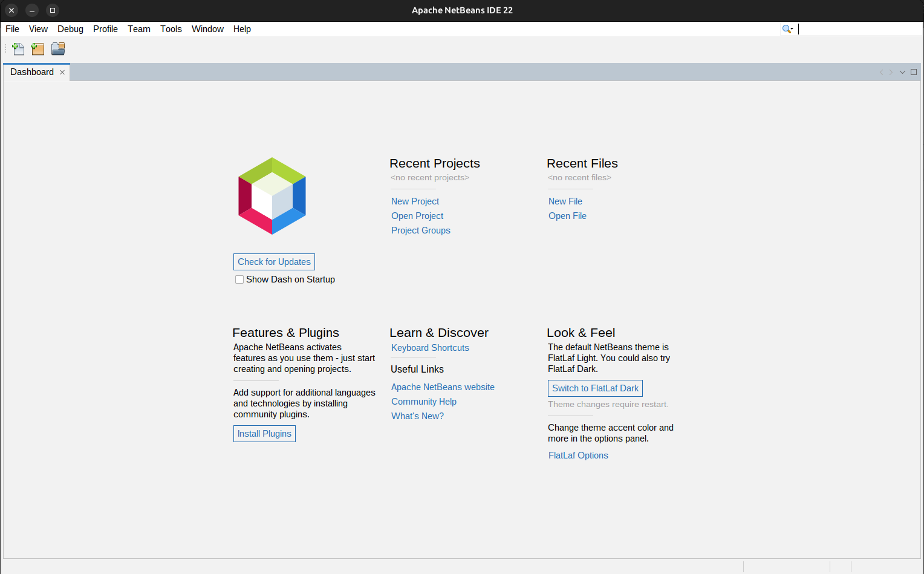Click the Check for Updates button
Viewport: 924px width, 574px height.
pos(274,261)
